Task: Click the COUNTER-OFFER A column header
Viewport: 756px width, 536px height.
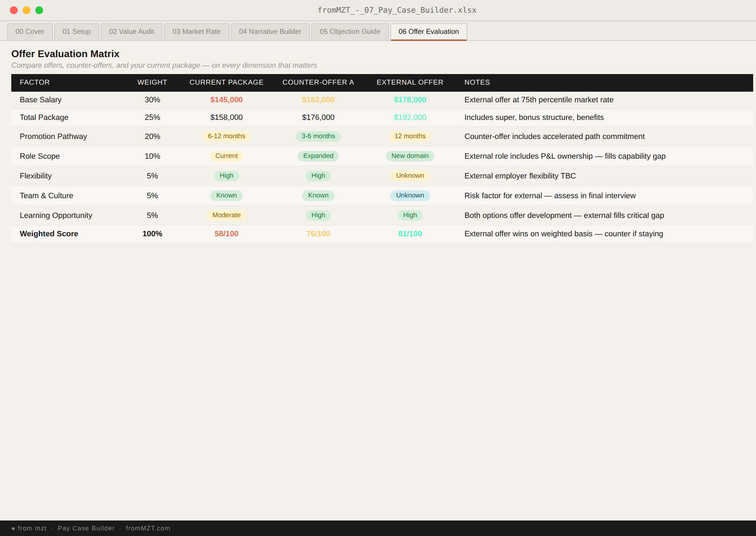Action: 318,83
